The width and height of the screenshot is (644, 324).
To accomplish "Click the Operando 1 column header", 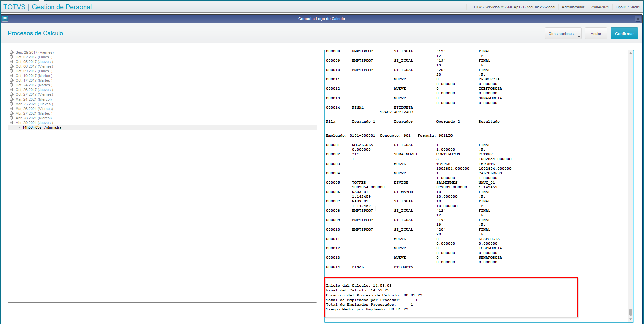I will [363, 122].
